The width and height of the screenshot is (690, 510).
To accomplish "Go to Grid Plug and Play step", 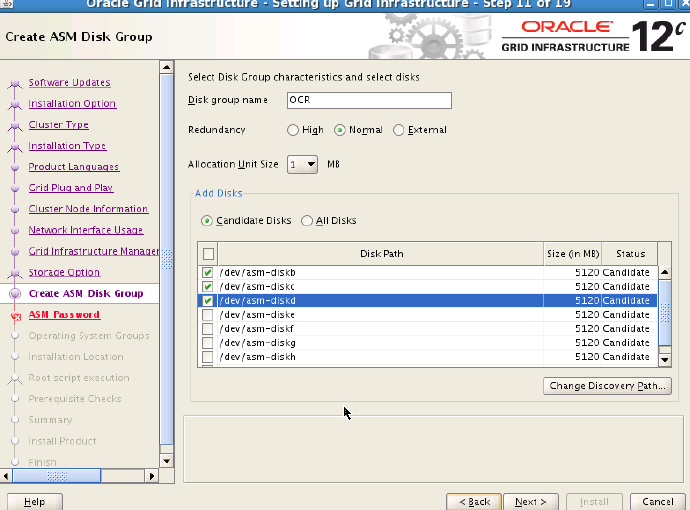I will pos(71,188).
